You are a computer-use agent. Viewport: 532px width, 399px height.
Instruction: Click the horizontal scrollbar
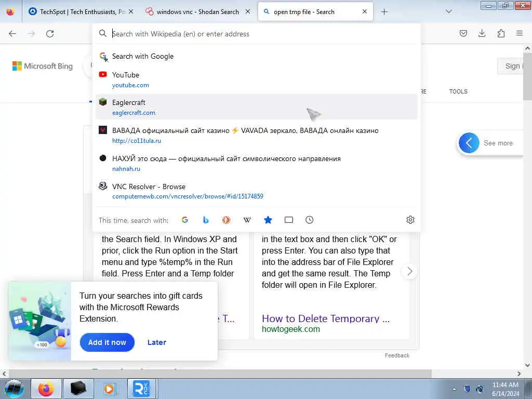(x=220, y=374)
